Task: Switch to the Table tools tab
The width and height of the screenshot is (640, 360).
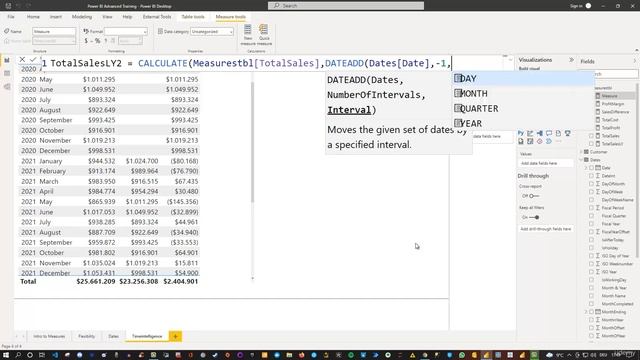Action: [193, 17]
